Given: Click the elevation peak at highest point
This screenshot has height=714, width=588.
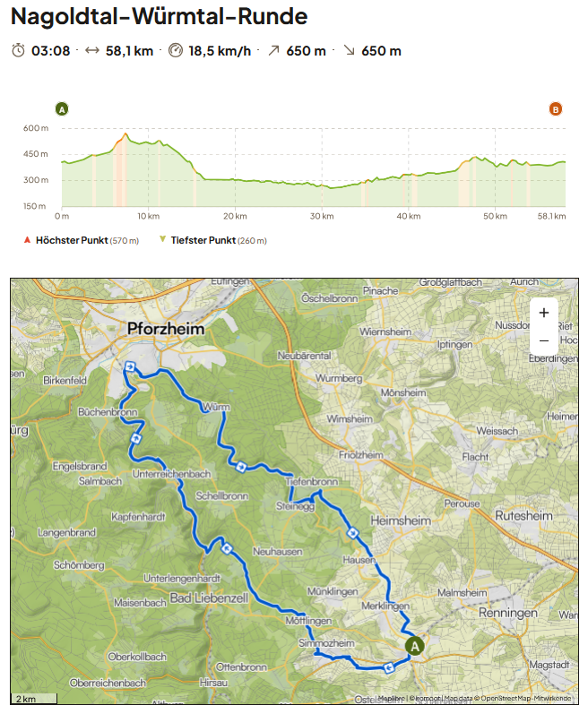Looking at the screenshot, I should tap(125, 135).
